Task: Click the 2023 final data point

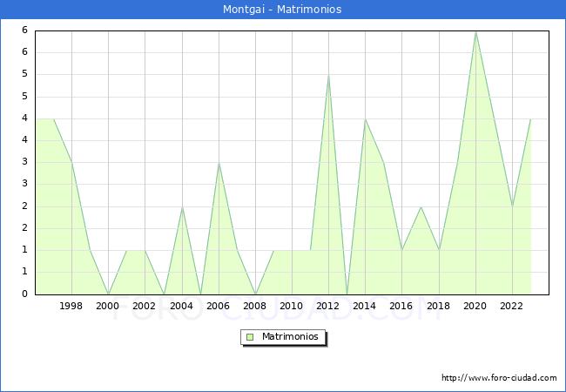Action: pyautogui.click(x=530, y=119)
